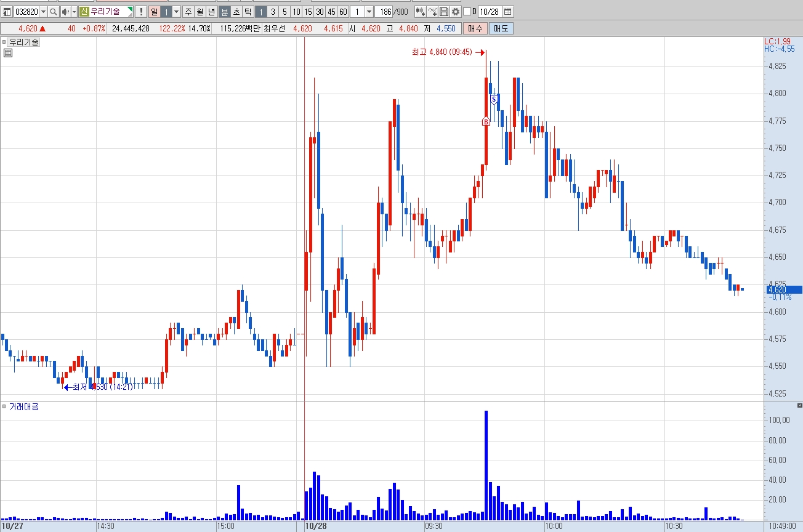Select the 60 minute interval tab
The height and width of the screenshot is (532, 803).
[343, 12]
